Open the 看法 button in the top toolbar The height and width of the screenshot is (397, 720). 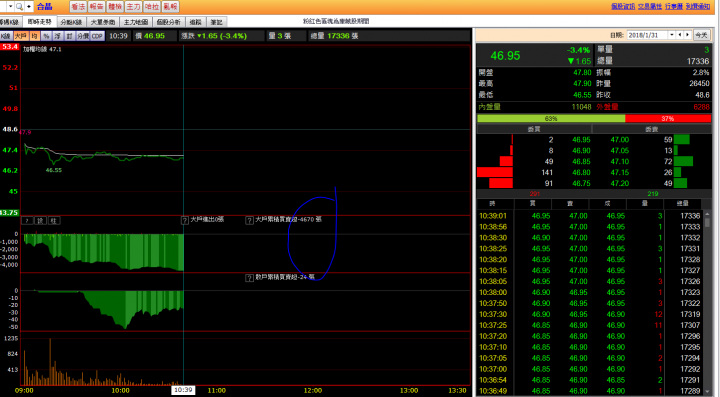(x=78, y=6)
